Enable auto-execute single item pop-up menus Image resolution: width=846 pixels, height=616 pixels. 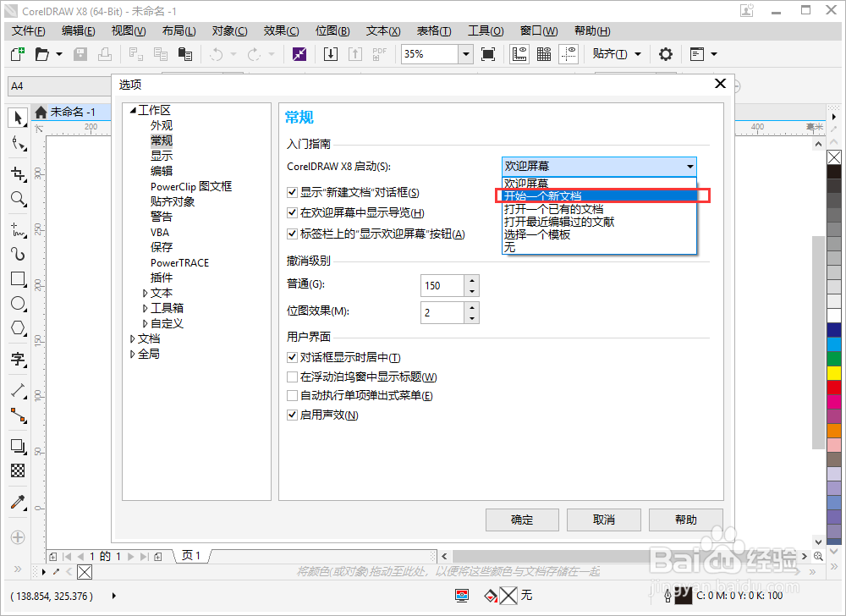(292, 395)
